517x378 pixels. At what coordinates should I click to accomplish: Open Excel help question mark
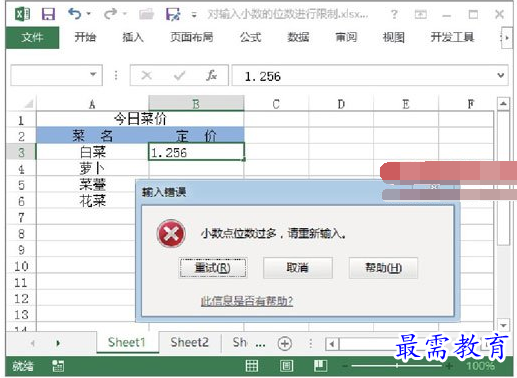coord(394,14)
